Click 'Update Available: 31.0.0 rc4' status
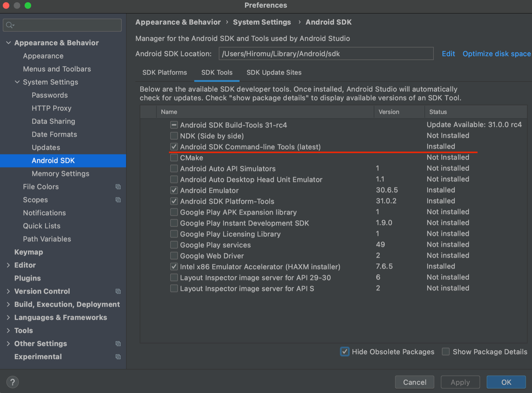The width and height of the screenshot is (532, 393). click(474, 125)
